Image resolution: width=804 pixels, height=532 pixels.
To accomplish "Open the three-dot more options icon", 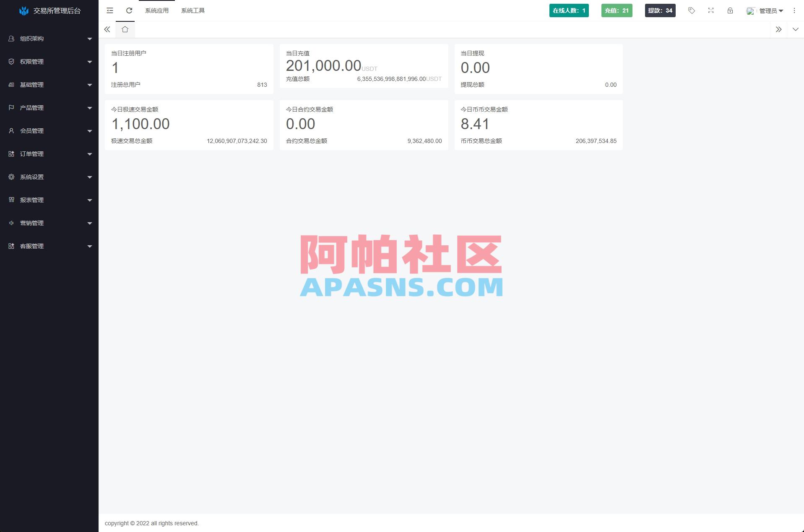I will click(x=793, y=10).
